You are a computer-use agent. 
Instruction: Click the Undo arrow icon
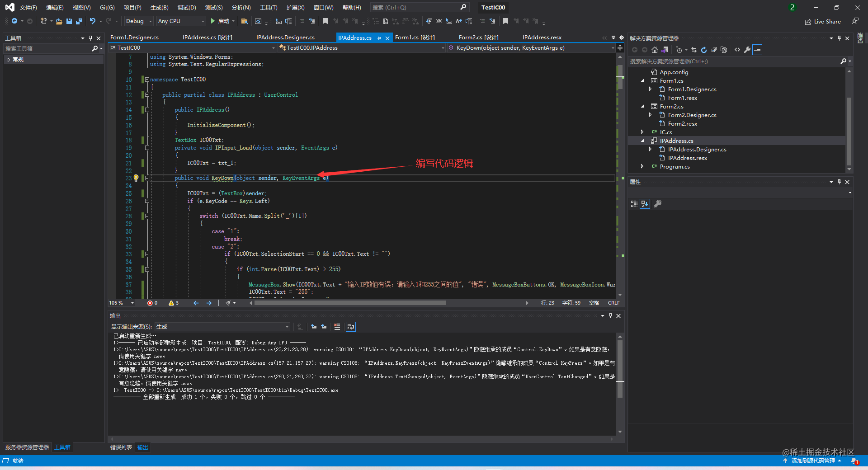[93, 21]
